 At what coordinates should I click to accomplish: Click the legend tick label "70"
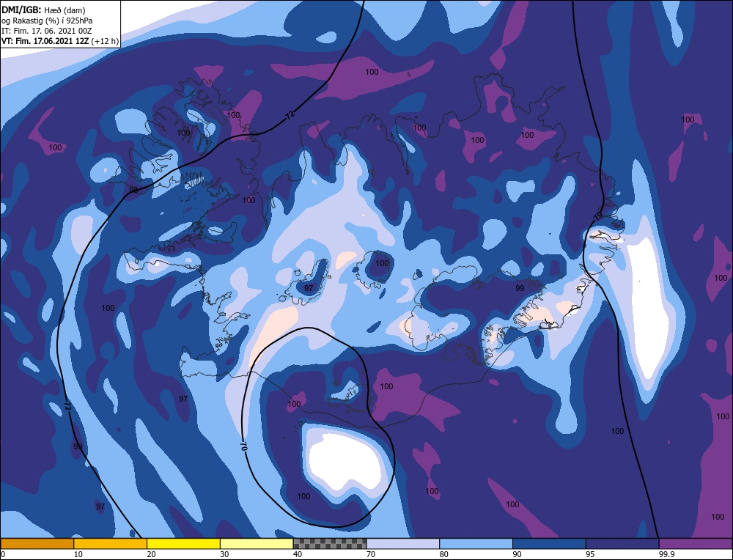(371, 554)
